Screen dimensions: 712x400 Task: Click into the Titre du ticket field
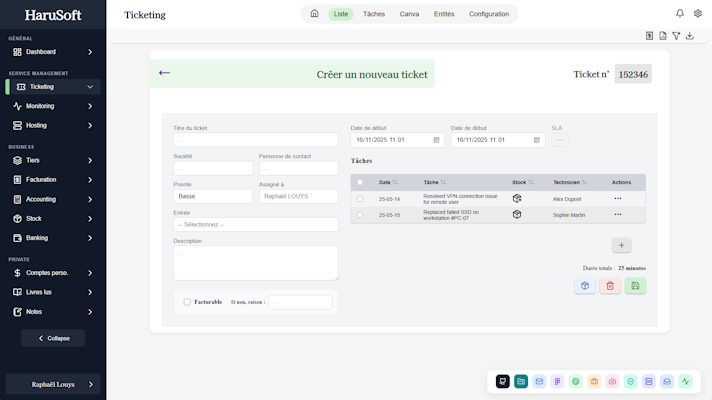click(x=256, y=140)
